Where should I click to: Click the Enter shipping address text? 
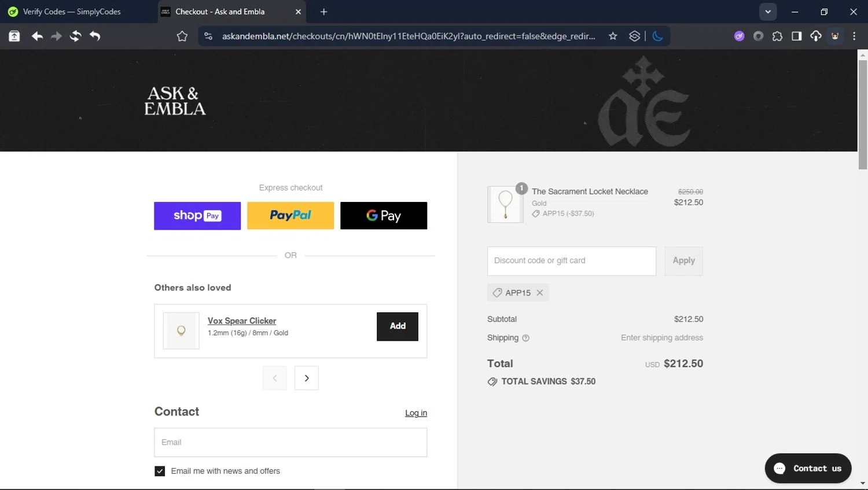662,338
